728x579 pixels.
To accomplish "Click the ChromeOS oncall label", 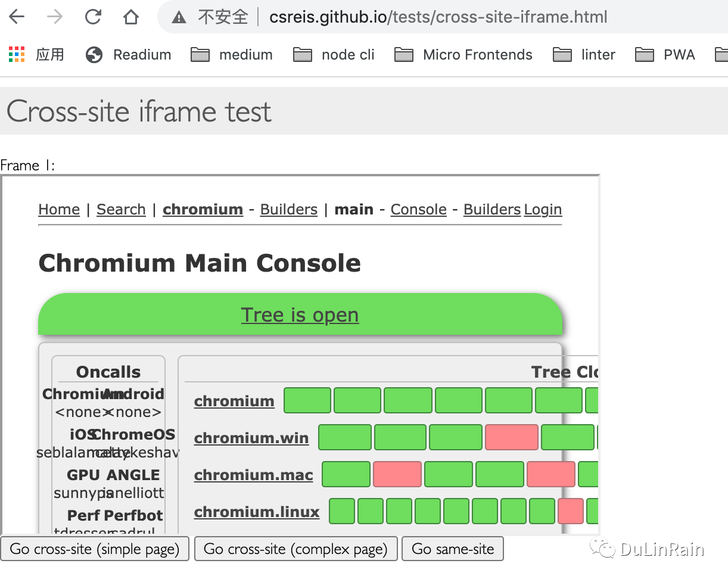I will pos(135,434).
